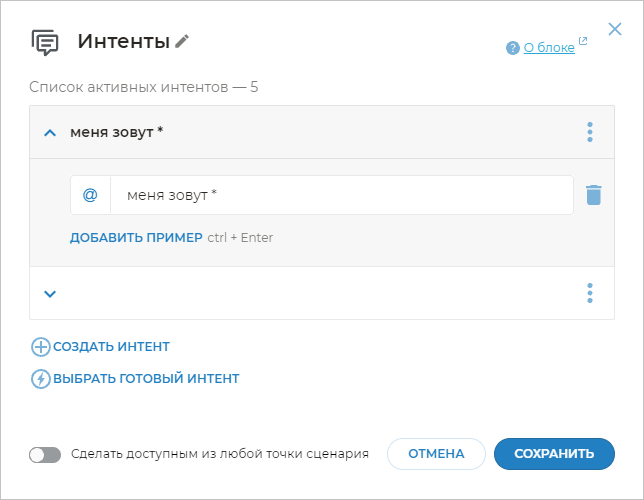Click "ДОБАВИТЬ ПРИМЕР" to add example

(136, 238)
